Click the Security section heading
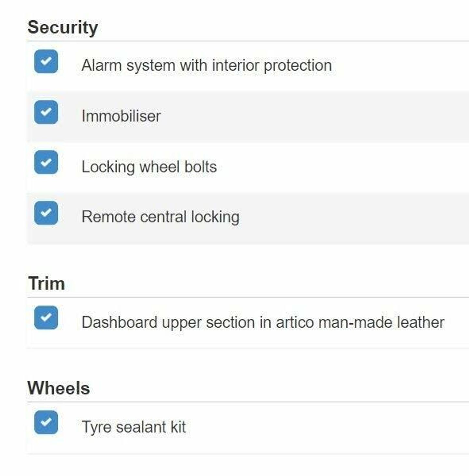The width and height of the screenshot is (469, 476). pos(63,27)
